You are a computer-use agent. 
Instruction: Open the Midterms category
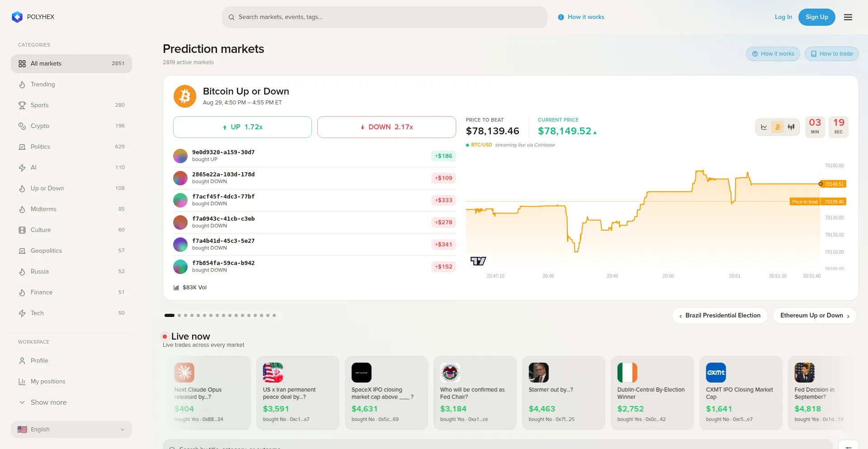coord(71,209)
